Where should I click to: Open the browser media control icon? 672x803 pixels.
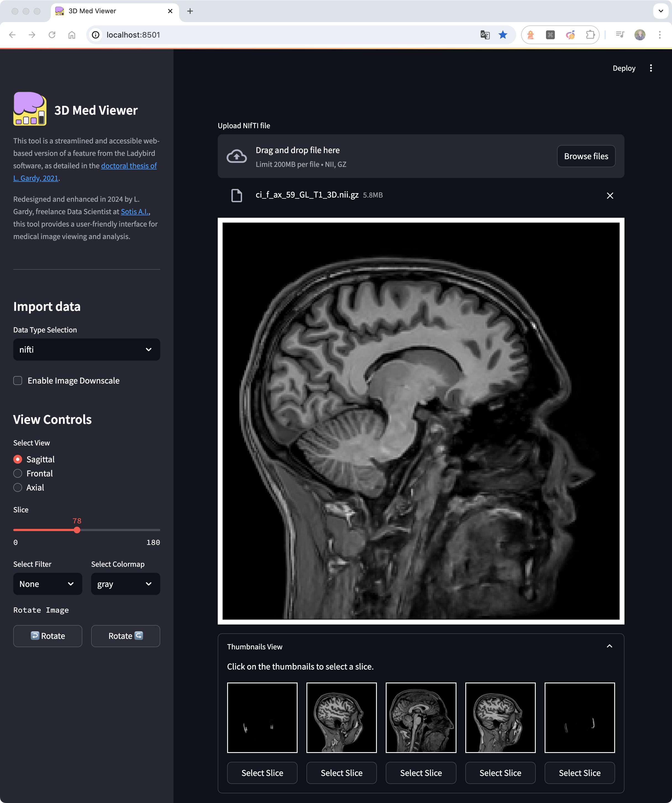tap(620, 35)
